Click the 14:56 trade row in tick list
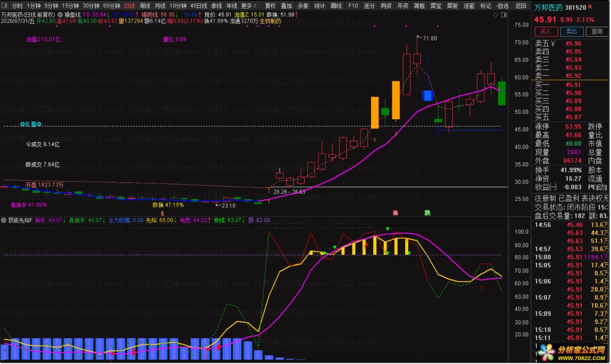Screen dimensions: 611x364 coord(571,225)
